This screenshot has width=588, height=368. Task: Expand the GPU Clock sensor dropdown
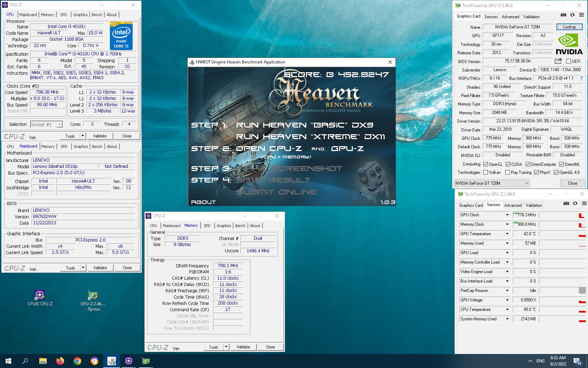[x=507, y=215]
